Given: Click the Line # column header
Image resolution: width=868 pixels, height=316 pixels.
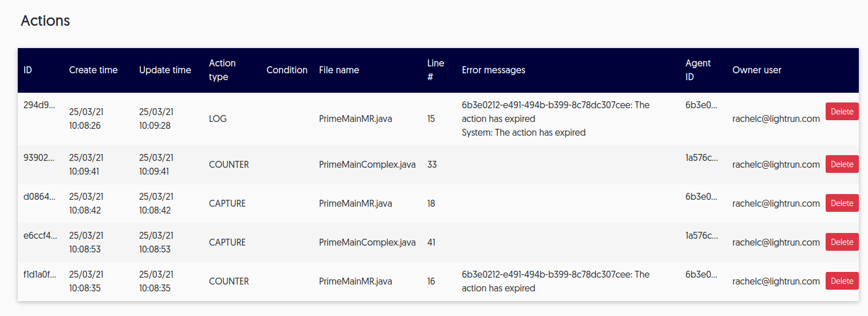Looking at the screenshot, I should [435, 70].
